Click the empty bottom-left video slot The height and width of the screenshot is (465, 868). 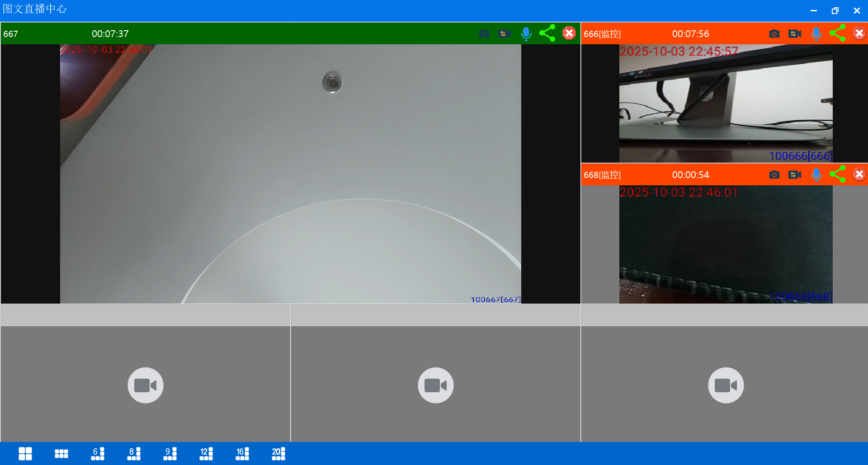145,385
